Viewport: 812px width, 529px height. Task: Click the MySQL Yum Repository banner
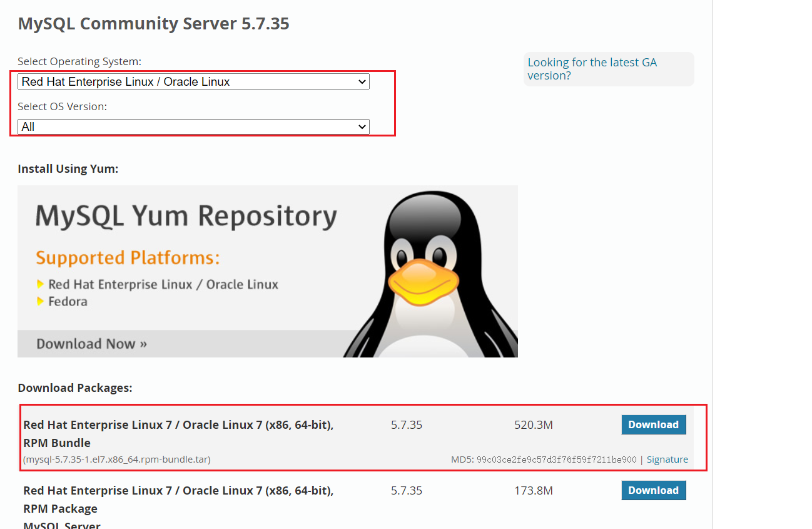(267, 271)
